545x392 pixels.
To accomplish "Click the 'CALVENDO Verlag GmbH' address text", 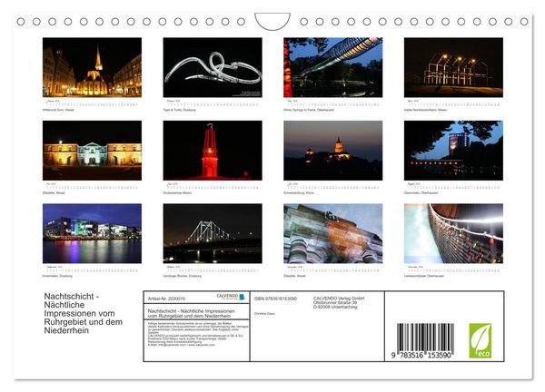I will click(339, 302).
